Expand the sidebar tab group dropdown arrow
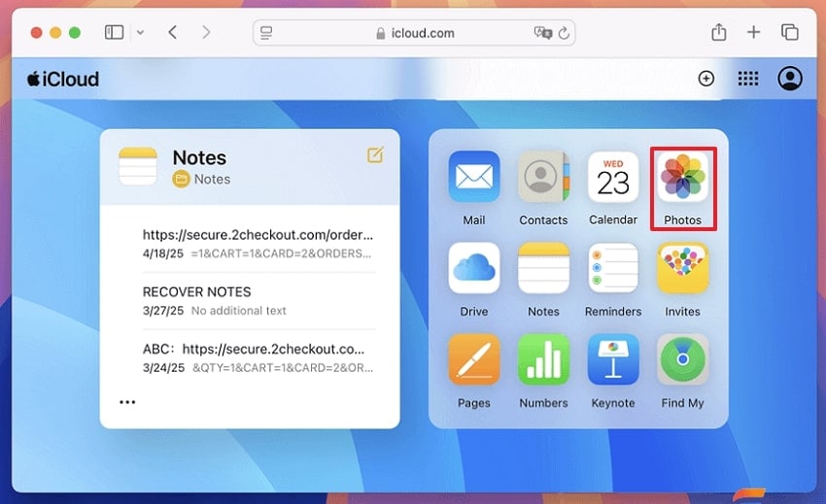The image size is (826, 504). 140,33
